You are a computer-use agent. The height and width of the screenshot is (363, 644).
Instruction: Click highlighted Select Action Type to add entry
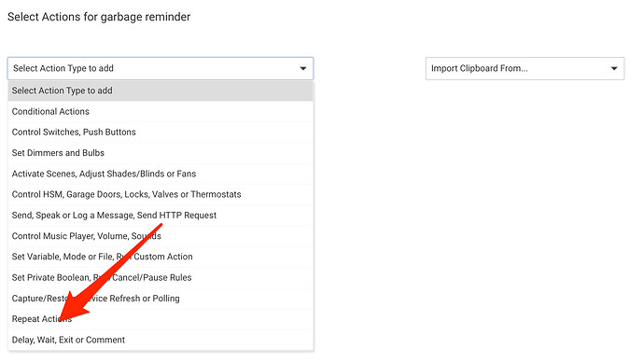coord(161,91)
